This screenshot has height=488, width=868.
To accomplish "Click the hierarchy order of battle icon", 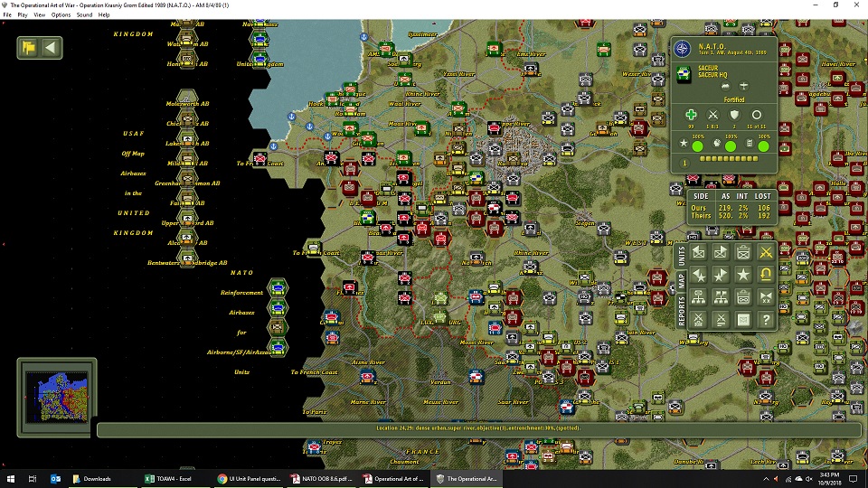I will point(699,297).
